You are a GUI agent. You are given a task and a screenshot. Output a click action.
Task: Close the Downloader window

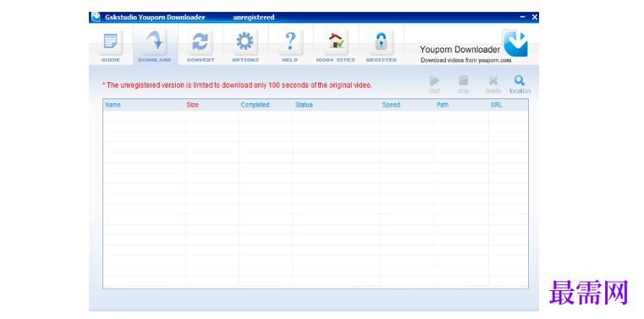534,17
